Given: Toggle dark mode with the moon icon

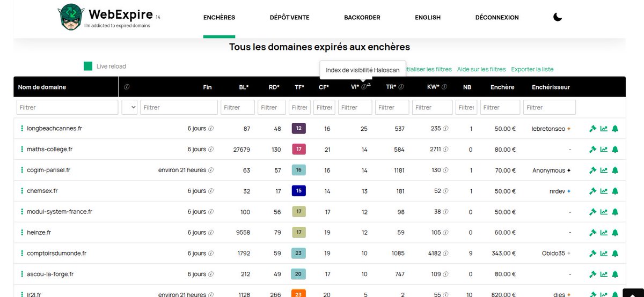Looking at the screenshot, I should (558, 17).
